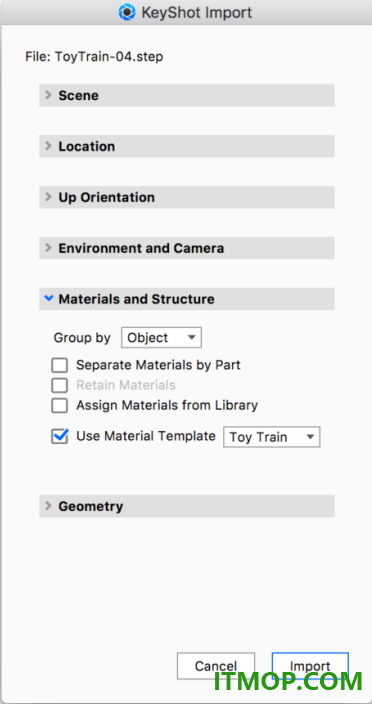
Task: Click the Environment and Camera disclosure arrow
Action: (48, 248)
